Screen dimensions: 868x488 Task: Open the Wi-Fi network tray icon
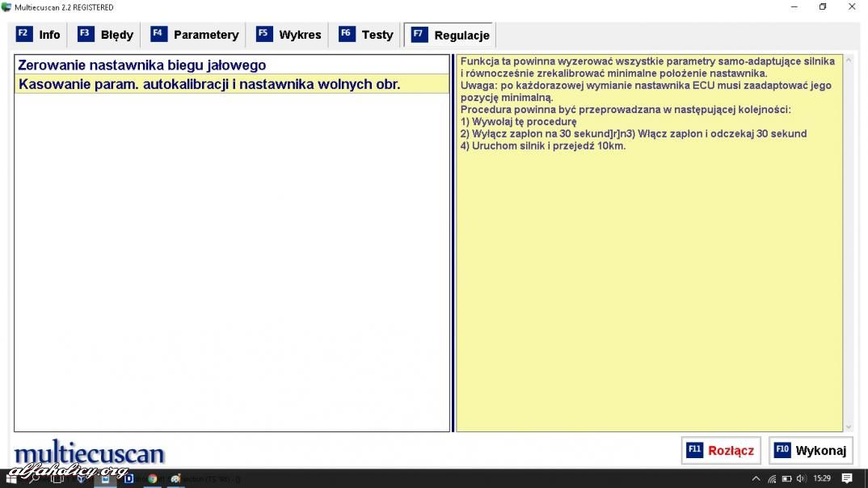click(772, 478)
